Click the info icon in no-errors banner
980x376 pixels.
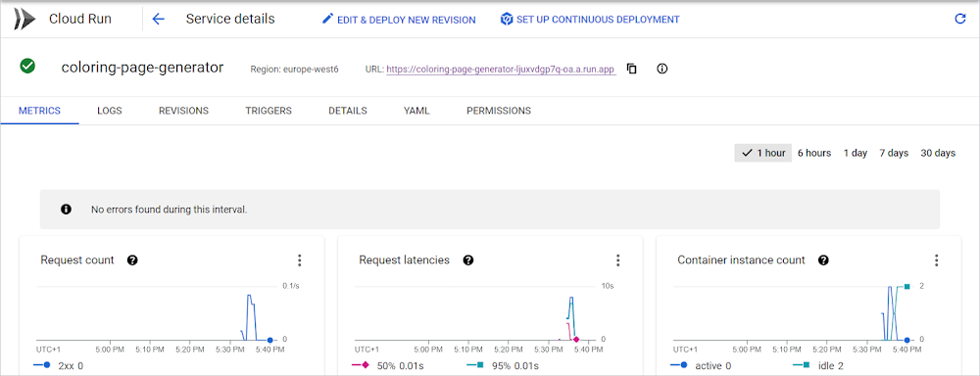[x=66, y=210]
